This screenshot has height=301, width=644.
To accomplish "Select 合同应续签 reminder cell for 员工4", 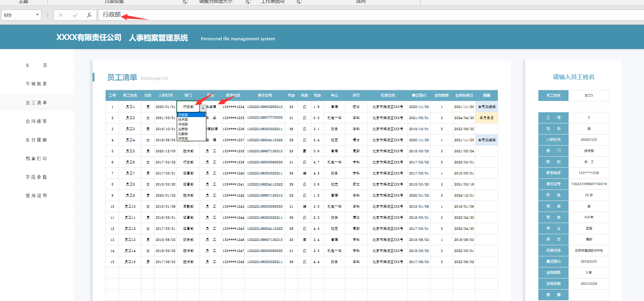I will [x=487, y=140].
